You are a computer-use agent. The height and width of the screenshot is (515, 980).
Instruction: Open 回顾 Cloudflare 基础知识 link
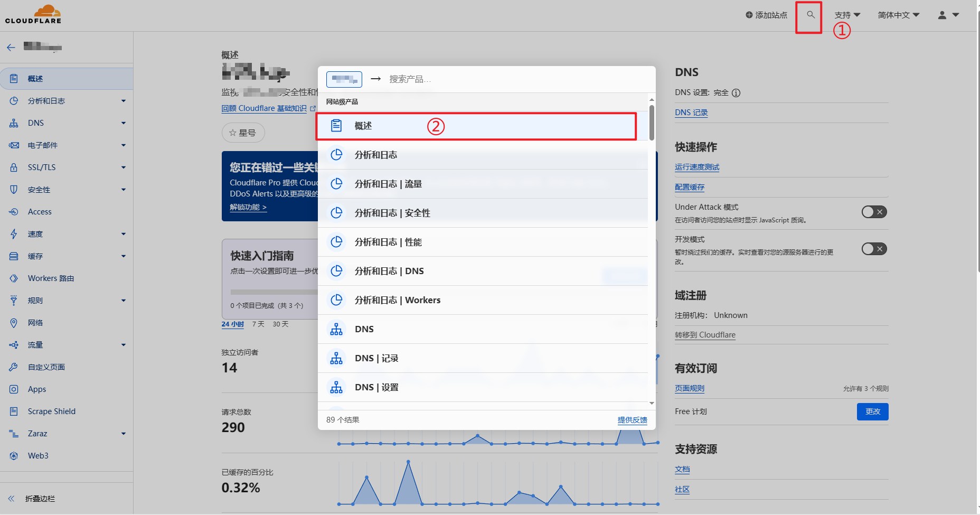[268, 108]
